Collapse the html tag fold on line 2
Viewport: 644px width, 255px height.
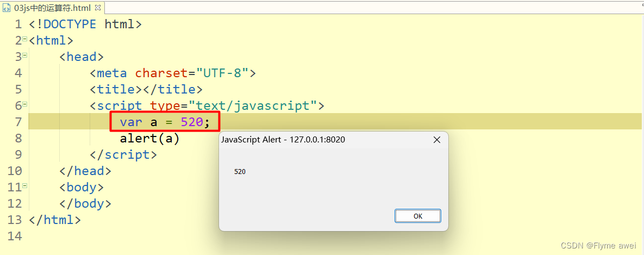(25, 39)
